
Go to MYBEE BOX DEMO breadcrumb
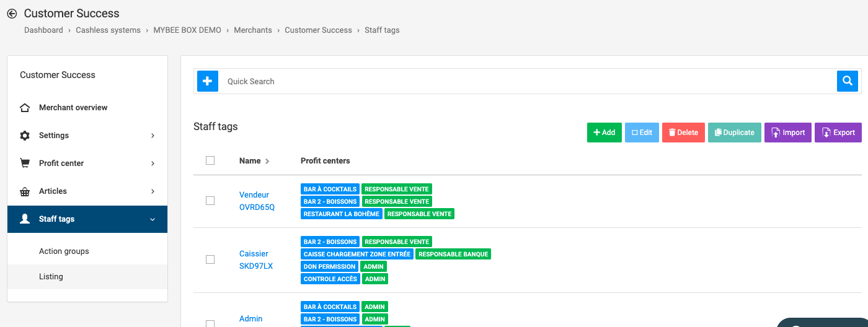187,30
